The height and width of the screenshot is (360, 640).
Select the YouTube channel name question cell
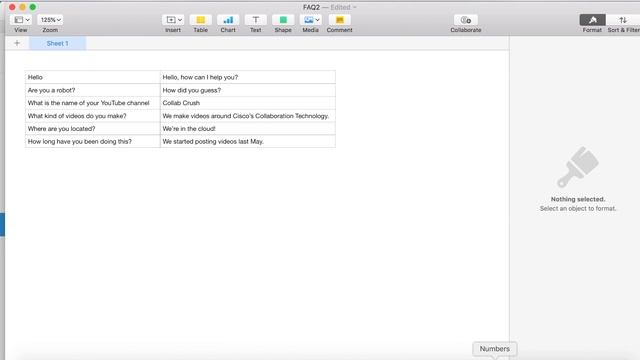(93, 103)
